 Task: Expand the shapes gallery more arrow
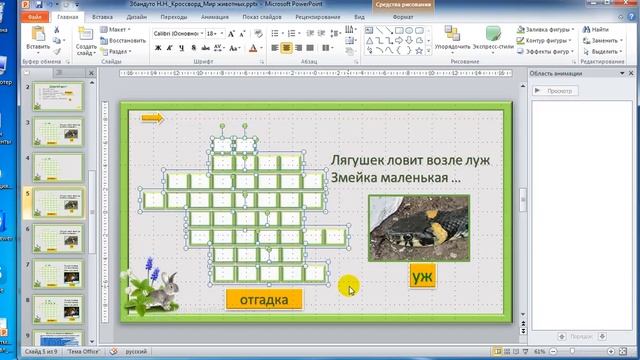(428, 51)
